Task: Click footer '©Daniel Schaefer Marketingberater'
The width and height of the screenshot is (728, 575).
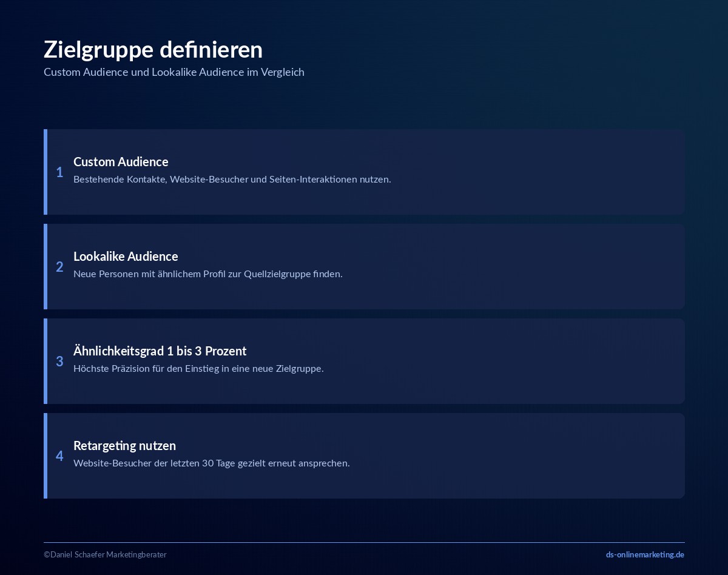Action: click(x=105, y=554)
